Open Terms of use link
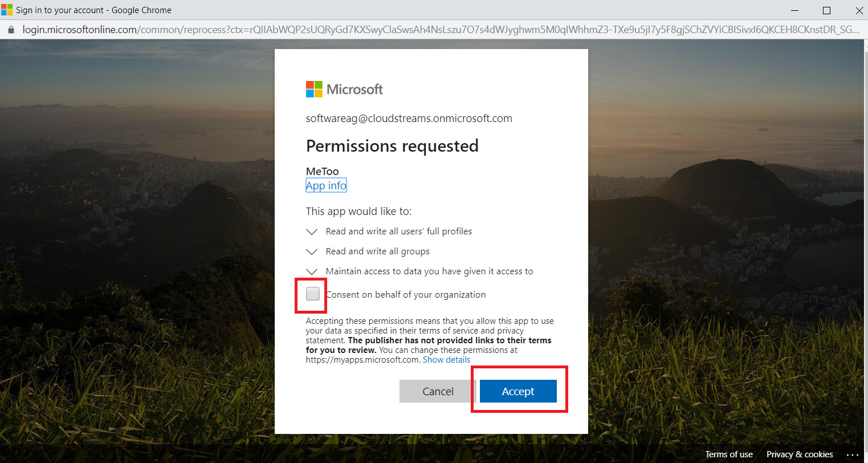The image size is (868, 463). coord(729,454)
